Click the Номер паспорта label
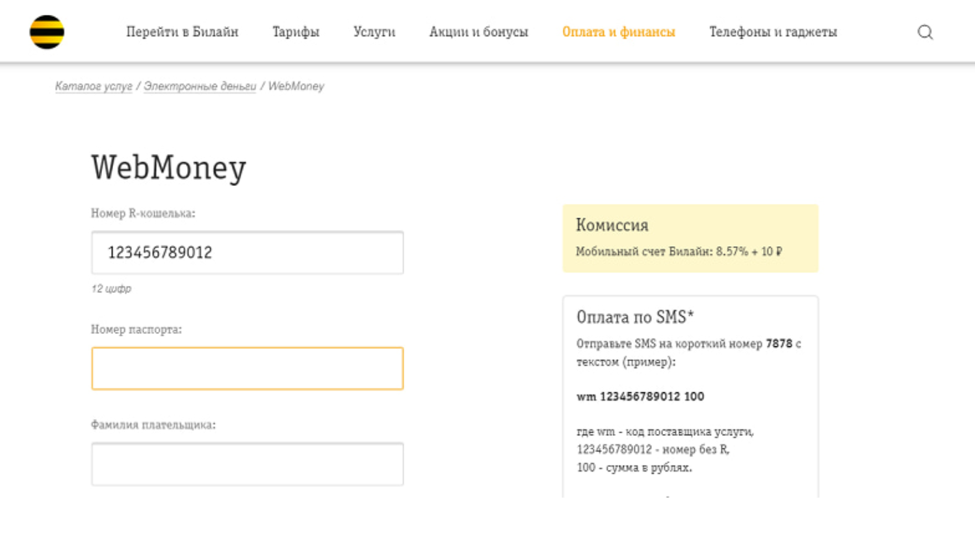 click(x=136, y=329)
